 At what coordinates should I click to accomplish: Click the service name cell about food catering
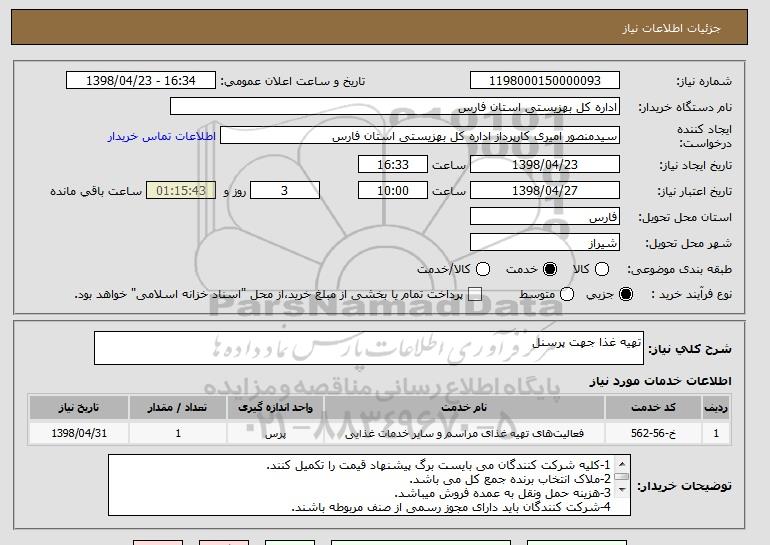coord(464,433)
